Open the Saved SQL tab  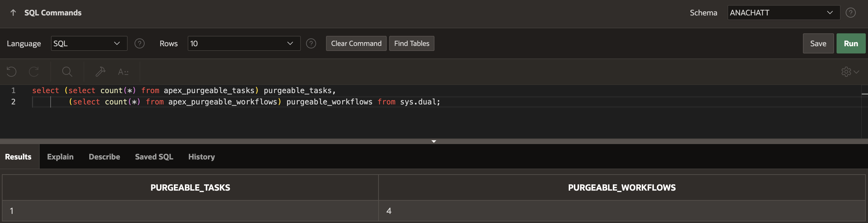(x=154, y=157)
